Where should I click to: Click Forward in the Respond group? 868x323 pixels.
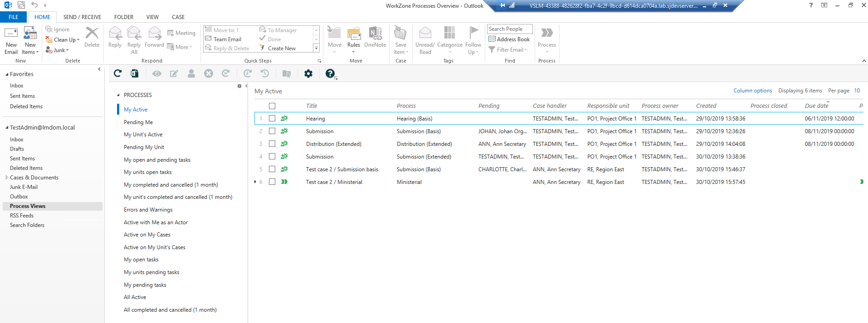155,37
